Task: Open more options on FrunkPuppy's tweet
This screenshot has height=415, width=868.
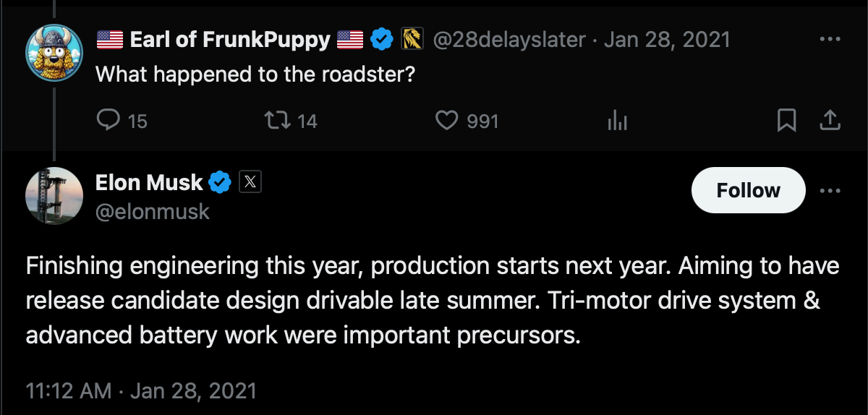Action: pos(830,40)
